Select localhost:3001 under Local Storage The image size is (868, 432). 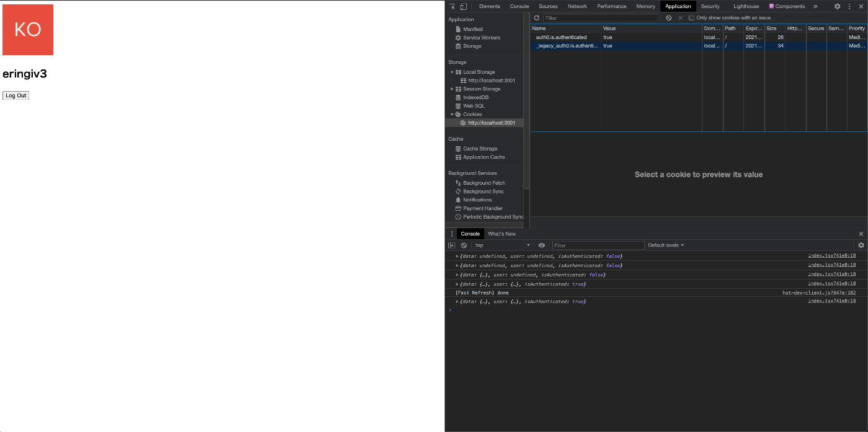(x=487, y=81)
